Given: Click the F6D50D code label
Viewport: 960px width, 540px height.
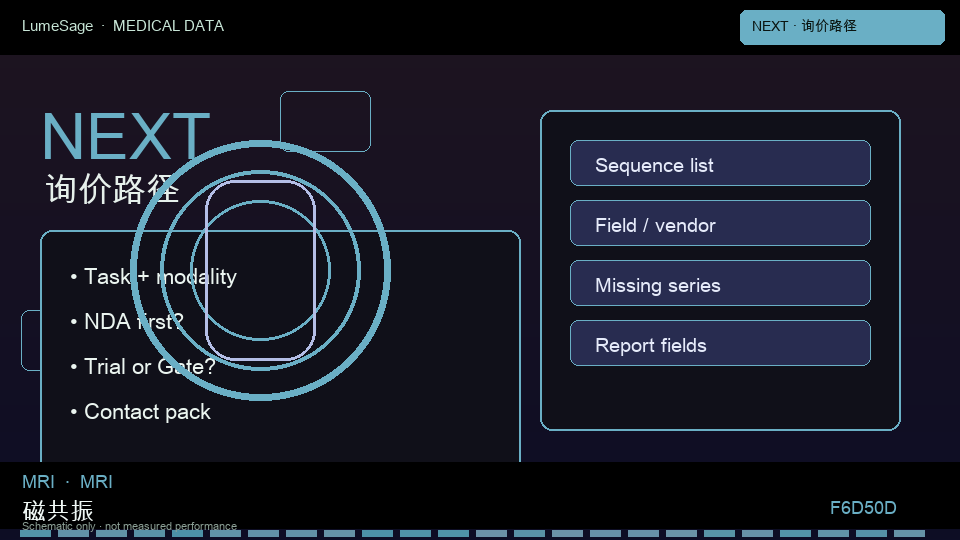Looking at the screenshot, I should [863, 508].
